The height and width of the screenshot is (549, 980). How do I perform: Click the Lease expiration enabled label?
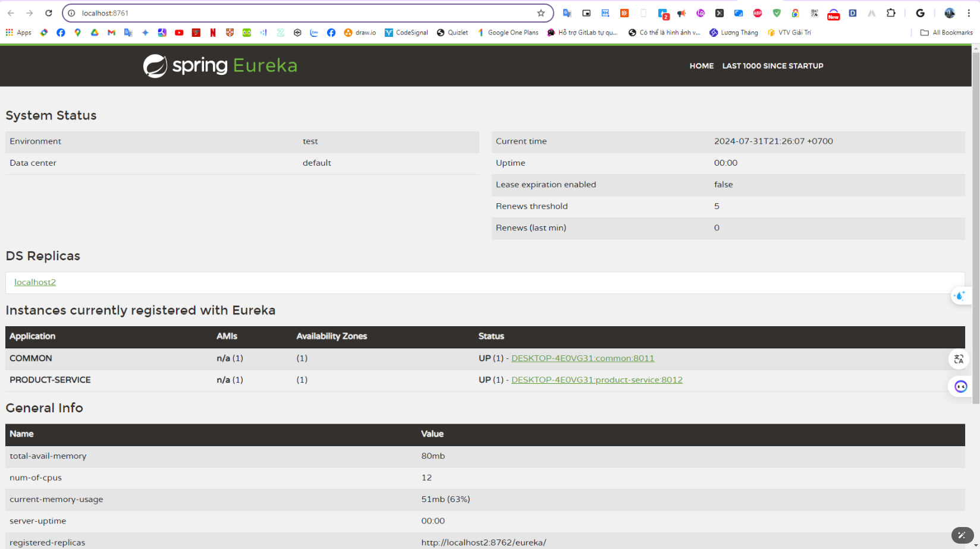pos(546,185)
